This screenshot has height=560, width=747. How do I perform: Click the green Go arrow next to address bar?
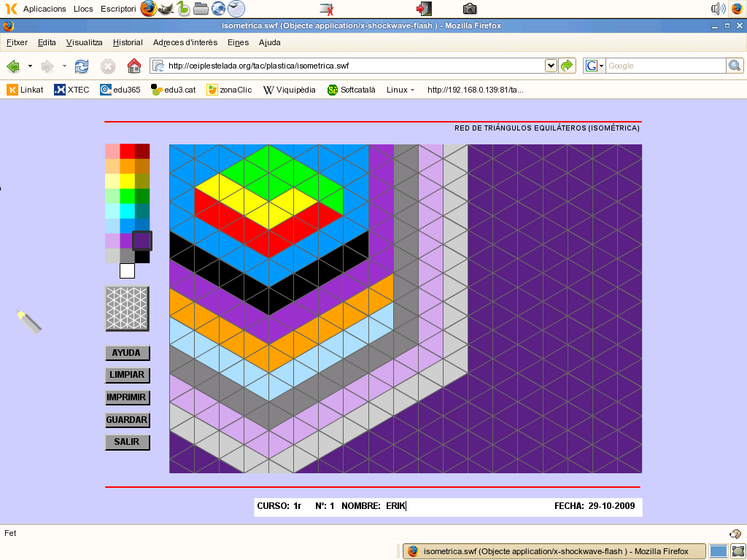(x=567, y=66)
